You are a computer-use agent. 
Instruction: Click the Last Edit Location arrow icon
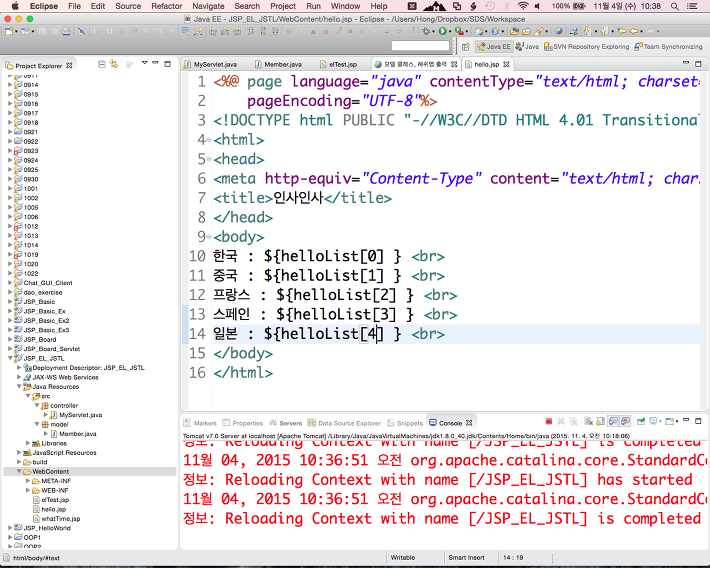click(x=622, y=31)
